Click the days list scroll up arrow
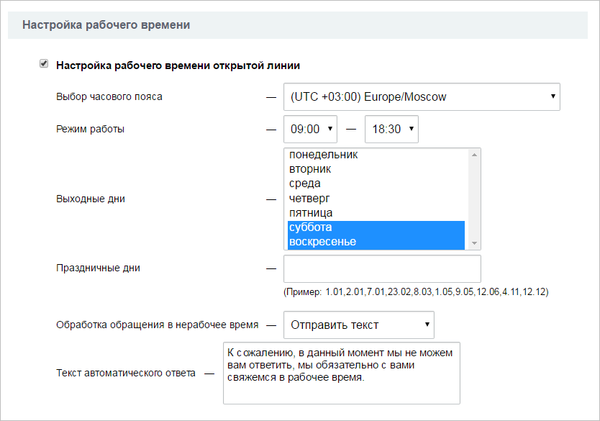 pyautogui.click(x=474, y=155)
